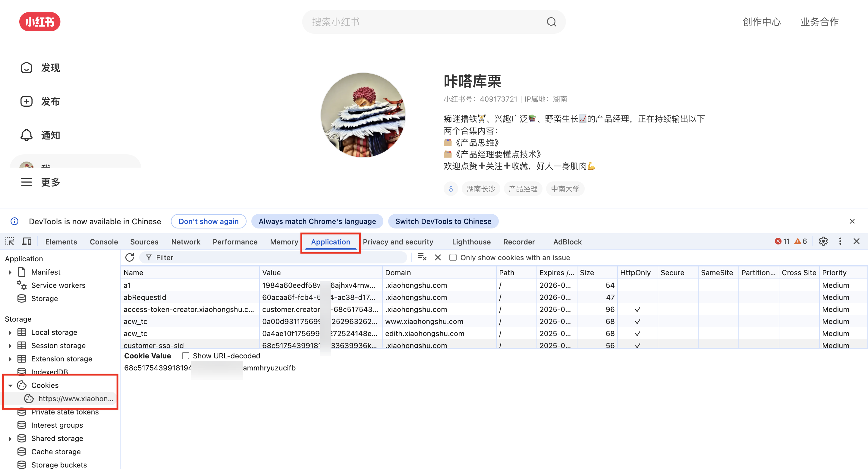Switch to the Network tab
868x469 pixels.
click(186, 241)
